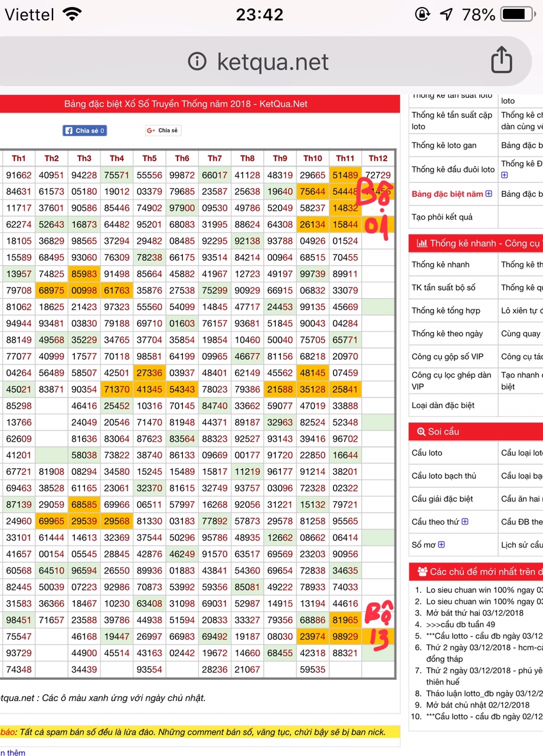The width and height of the screenshot is (543, 756).
Task: Open the Thống kê loto gan link
Action: pyautogui.click(x=444, y=145)
